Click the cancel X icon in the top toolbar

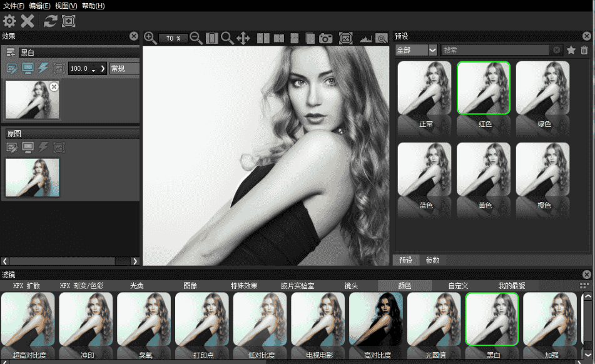(28, 21)
